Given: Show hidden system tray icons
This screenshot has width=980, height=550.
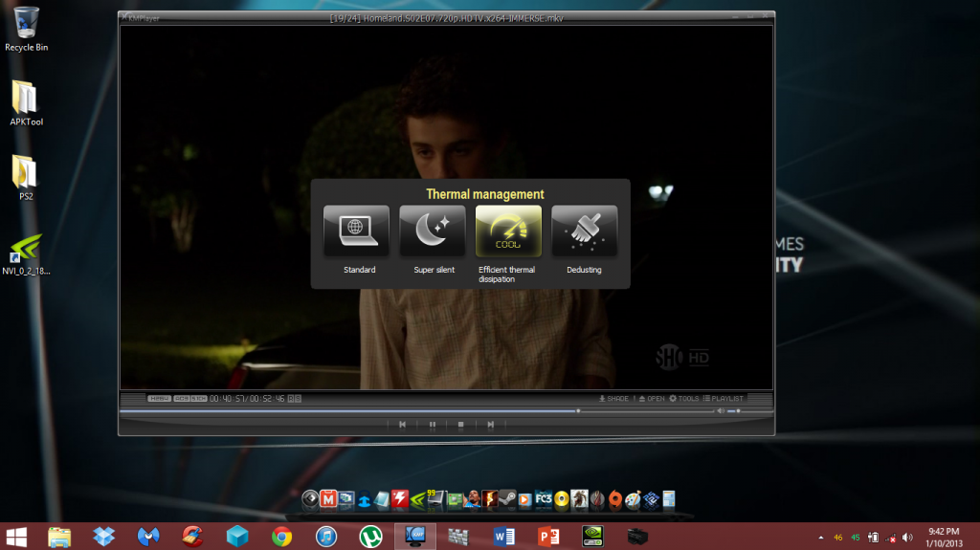Looking at the screenshot, I should click(820, 538).
